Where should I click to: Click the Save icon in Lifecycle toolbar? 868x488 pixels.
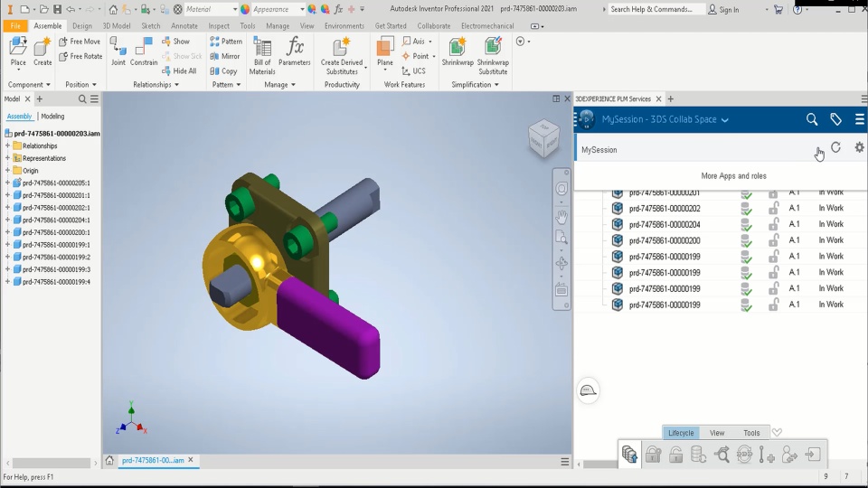click(629, 455)
